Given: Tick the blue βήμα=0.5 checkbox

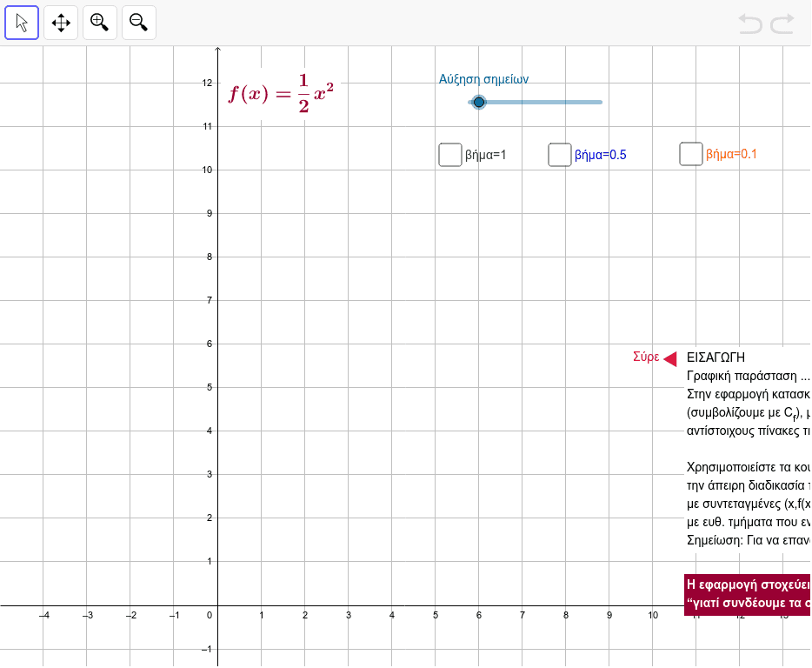Looking at the screenshot, I should click(x=560, y=155).
